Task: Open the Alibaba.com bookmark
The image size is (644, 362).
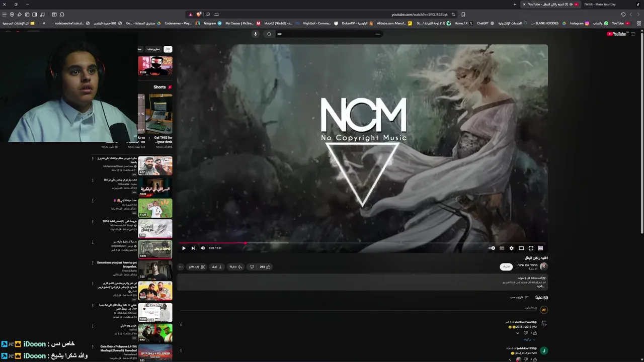Action: (394, 23)
